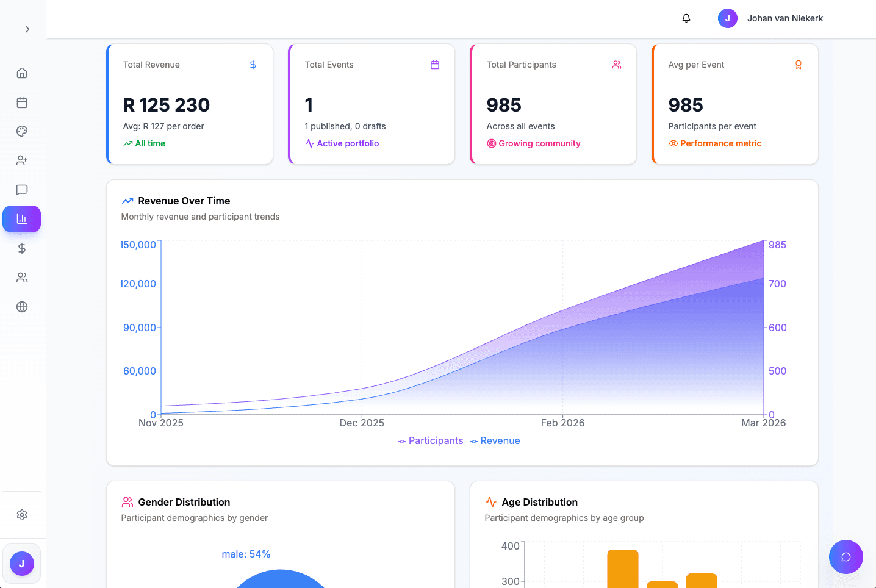Image resolution: width=876 pixels, height=588 pixels.
Task: Select the highlighted Analytics bar-chart icon
Action: [22, 219]
